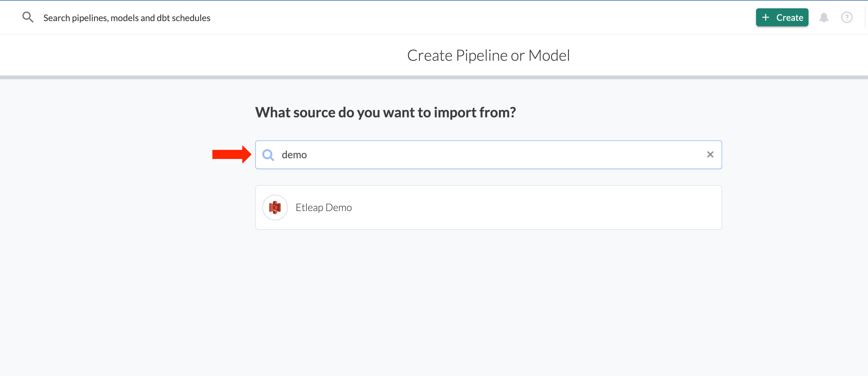This screenshot has width=868, height=376.
Task: Click the typed word demo in search
Action: click(294, 155)
